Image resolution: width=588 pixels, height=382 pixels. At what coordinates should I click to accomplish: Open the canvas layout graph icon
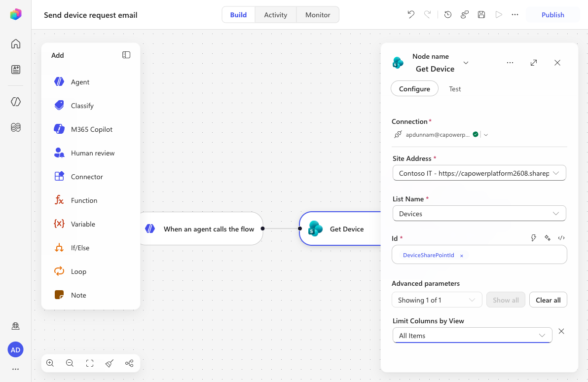pyautogui.click(x=129, y=363)
